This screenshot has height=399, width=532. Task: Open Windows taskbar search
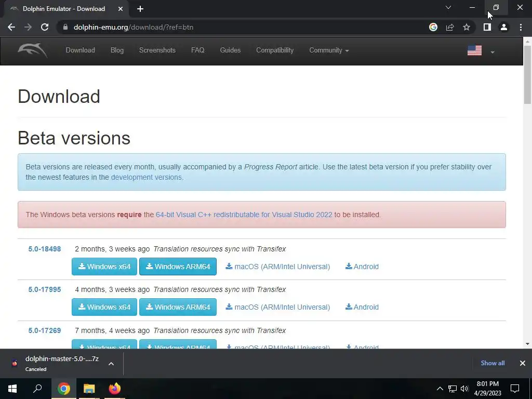click(x=37, y=389)
